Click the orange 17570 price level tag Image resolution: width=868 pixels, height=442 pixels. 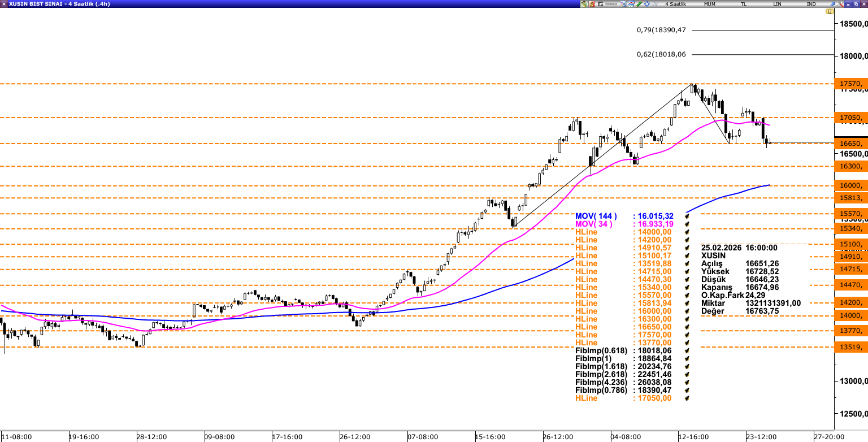(850, 84)
